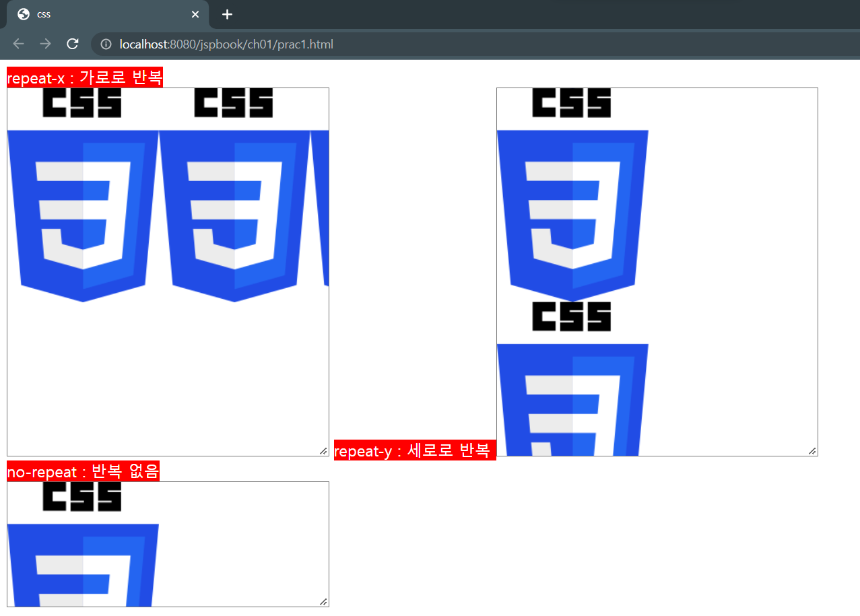Image resolution: width=860 pixels, height=616 pixels.
Task: Click the 'repeat-x : 가로로 반복' label
Action: point(85,77)
